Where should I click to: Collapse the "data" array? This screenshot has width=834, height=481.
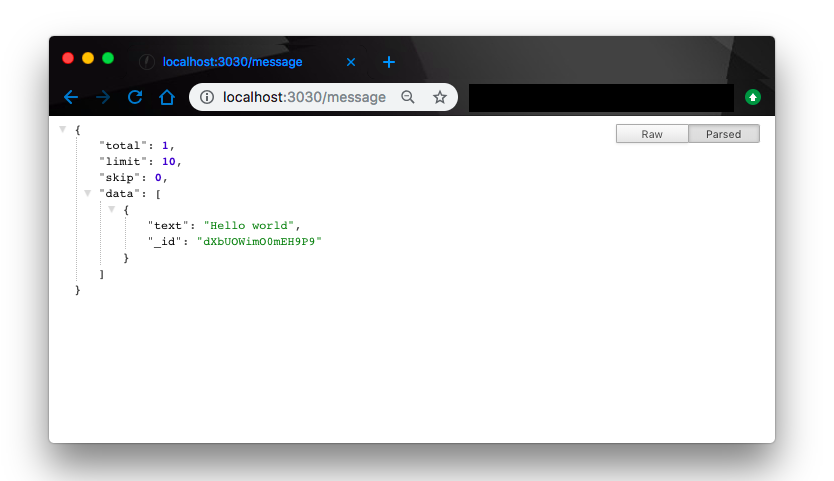tap(88, 193)
